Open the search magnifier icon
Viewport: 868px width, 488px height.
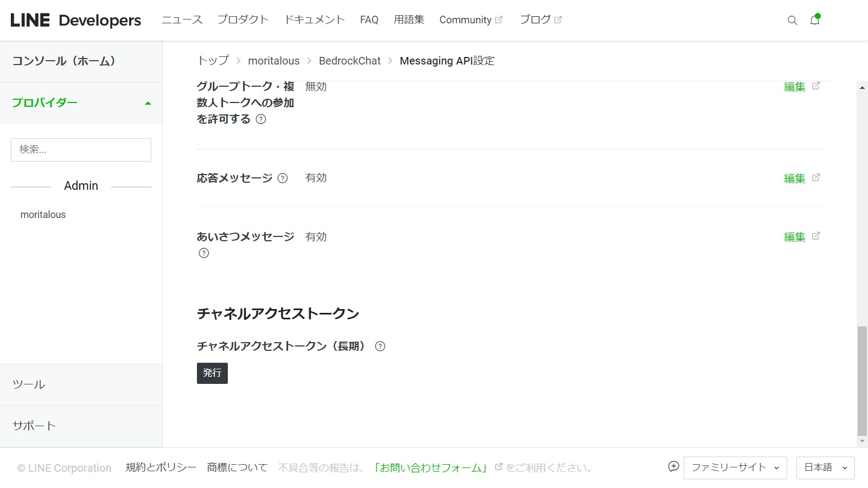pyautogui.click(x=792, y=21)
